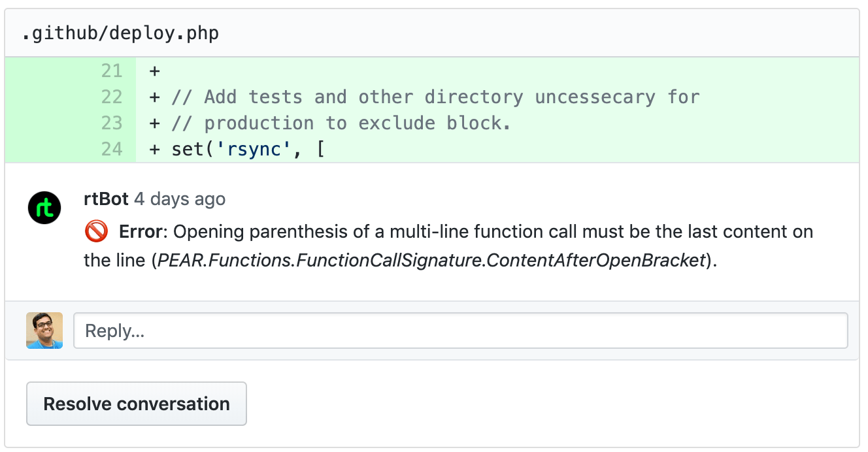Click the "4 days ago" timestamp
Image resolution: width=868 pixels, height=452 pixels.
(x=180, y=199)
